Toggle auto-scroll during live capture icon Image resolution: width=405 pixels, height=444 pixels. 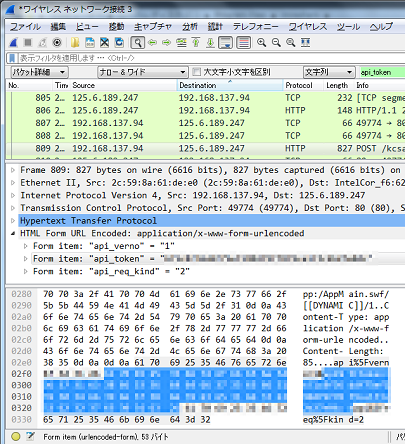(x=225, y=42)
